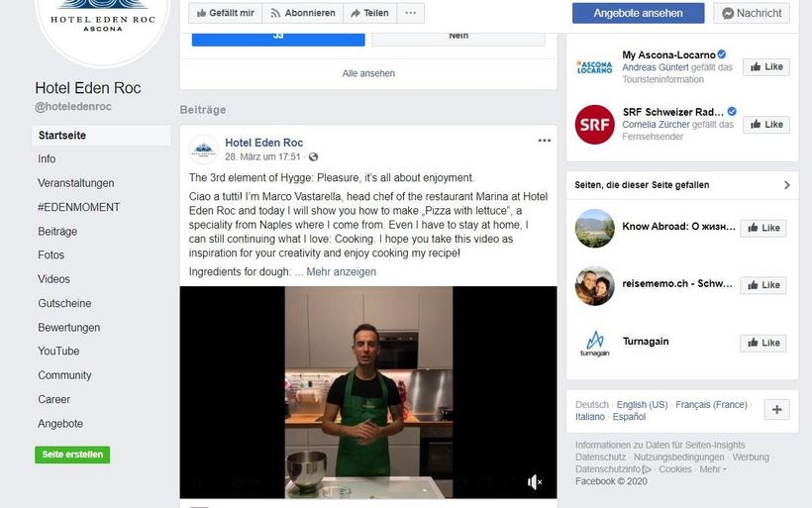Screen dimensions: 812x508
Task: Expand the page actions ellipsis menu
Action: (x=410, y=13)
